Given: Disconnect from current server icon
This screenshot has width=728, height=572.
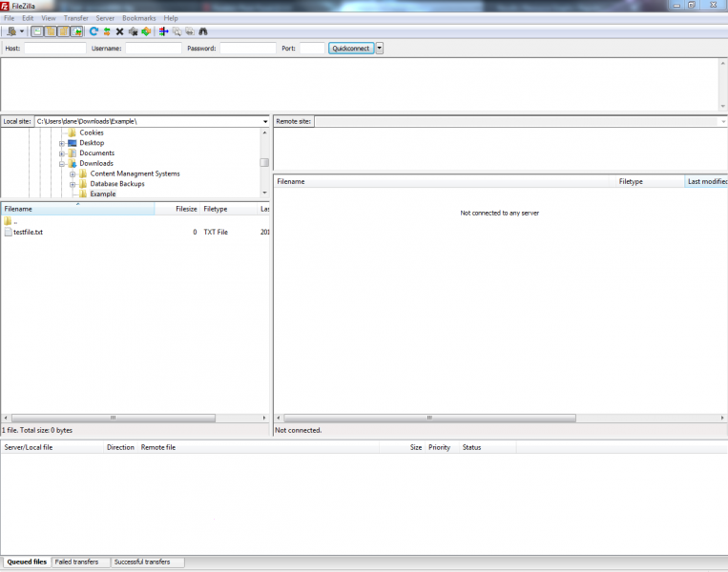Looking at the screenshot, I should (134, 31).
